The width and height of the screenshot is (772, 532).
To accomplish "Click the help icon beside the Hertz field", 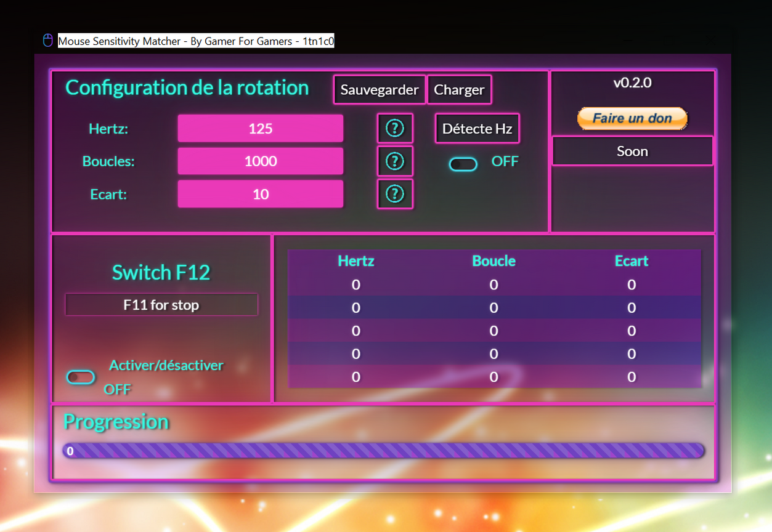I will click(395, 128).
